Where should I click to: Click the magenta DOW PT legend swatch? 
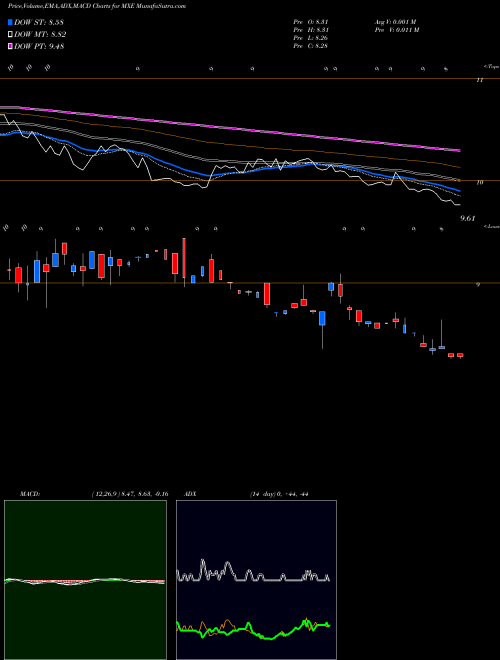click(11, 47)
